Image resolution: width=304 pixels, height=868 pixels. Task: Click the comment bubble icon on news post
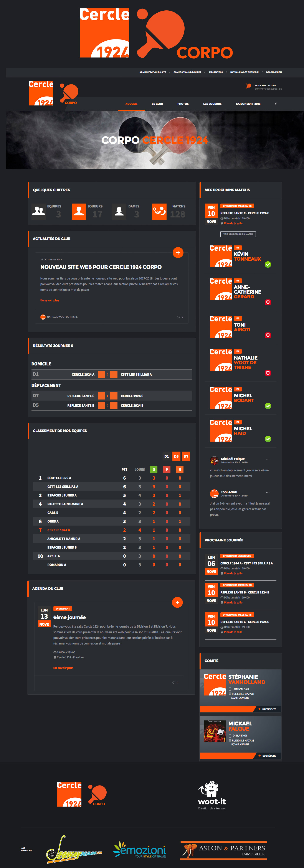pos(179,317)
